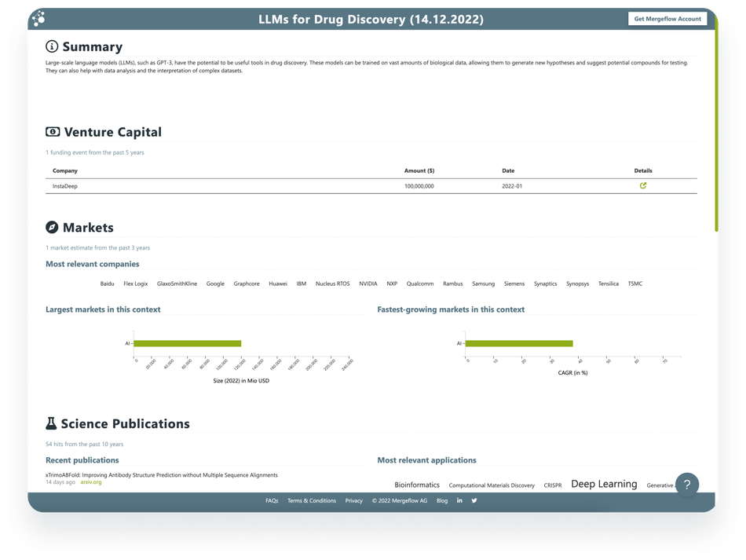Select Deep Learning application tag

tap(604, 484)
